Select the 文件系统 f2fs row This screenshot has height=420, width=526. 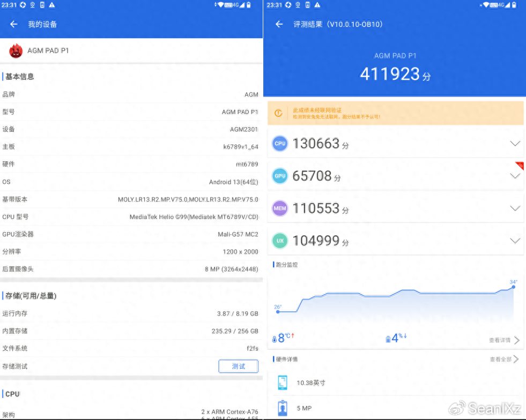tap(131, 349)
